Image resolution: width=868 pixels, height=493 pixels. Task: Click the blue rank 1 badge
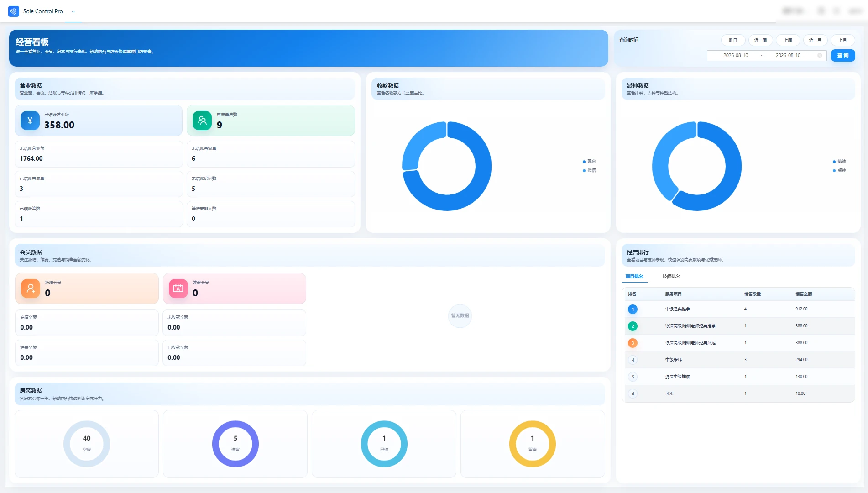(633, 309)
